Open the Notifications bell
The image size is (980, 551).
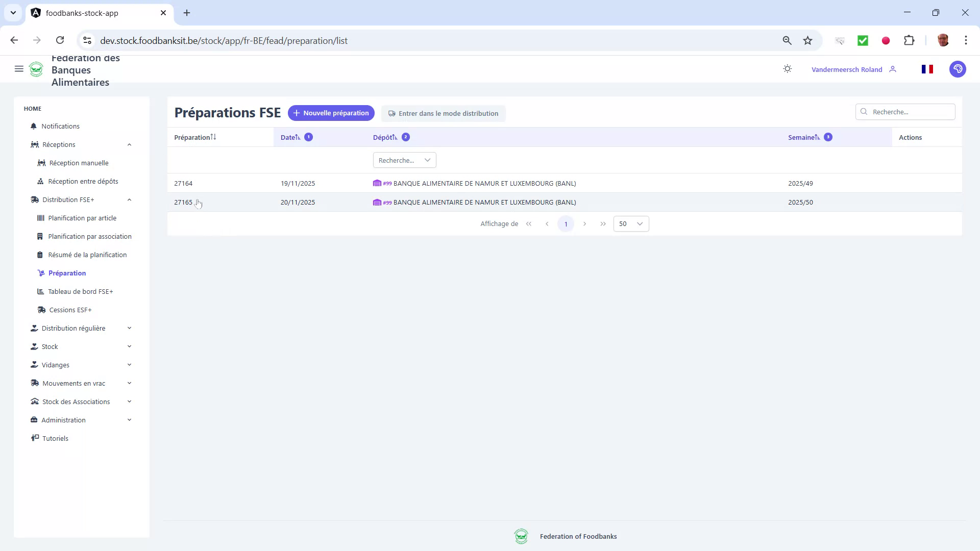coord(33,126)
